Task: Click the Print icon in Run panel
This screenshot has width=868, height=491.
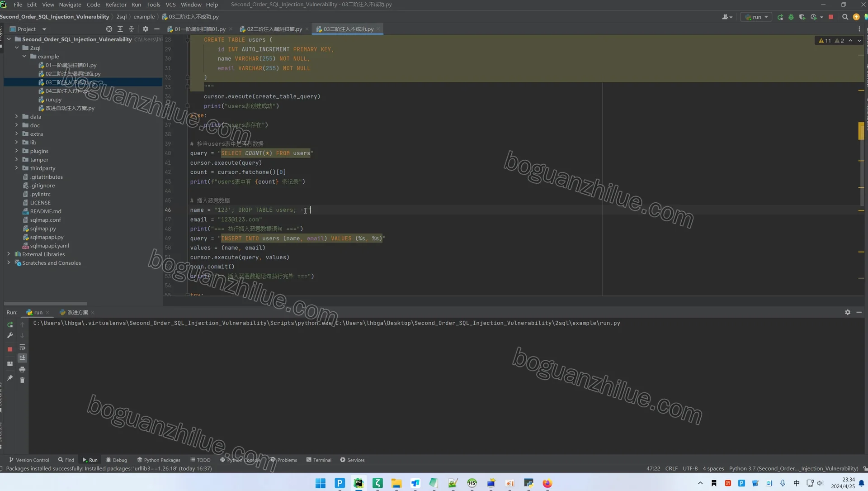Action: coord(22,369)
